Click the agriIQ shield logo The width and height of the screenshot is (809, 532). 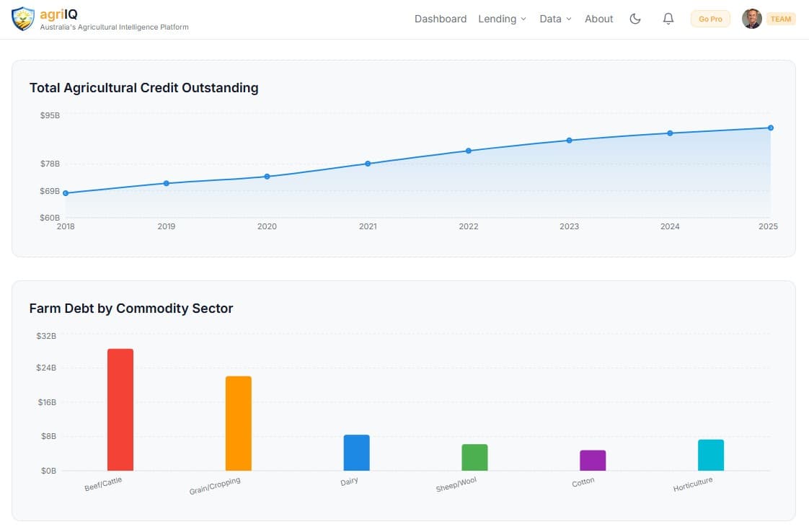pos(22,19)
